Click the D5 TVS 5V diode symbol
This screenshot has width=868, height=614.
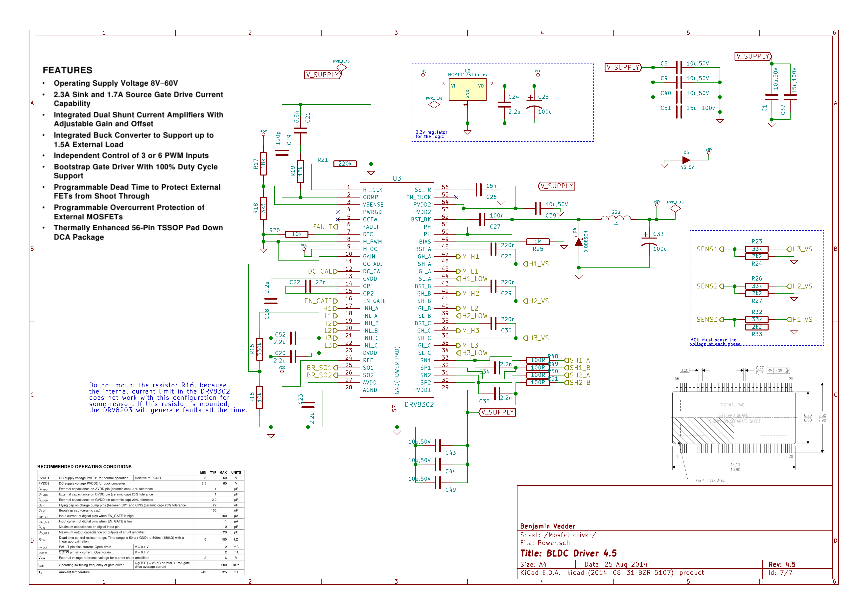[686, 160]
